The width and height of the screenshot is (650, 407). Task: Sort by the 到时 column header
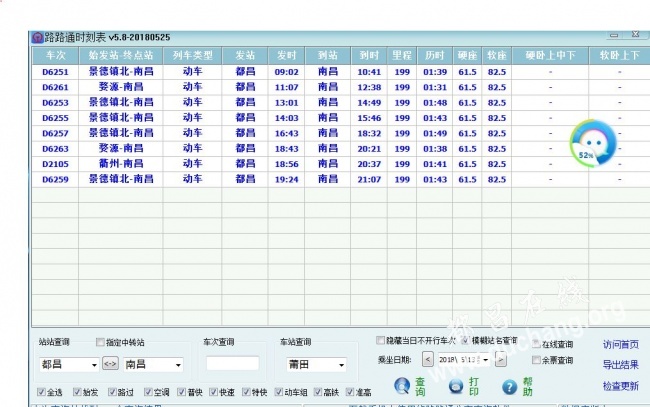tap(369, 56)
